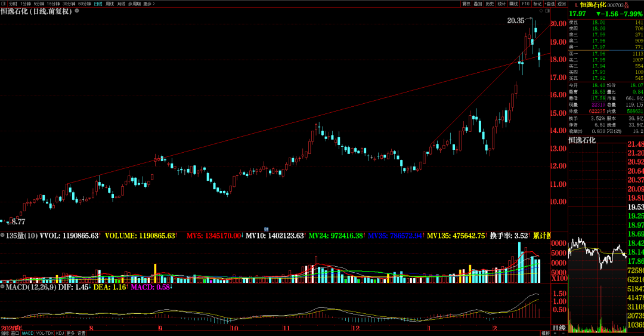
Task: Click the 135量(10) indicator settings circle
Action: (2, 235)
